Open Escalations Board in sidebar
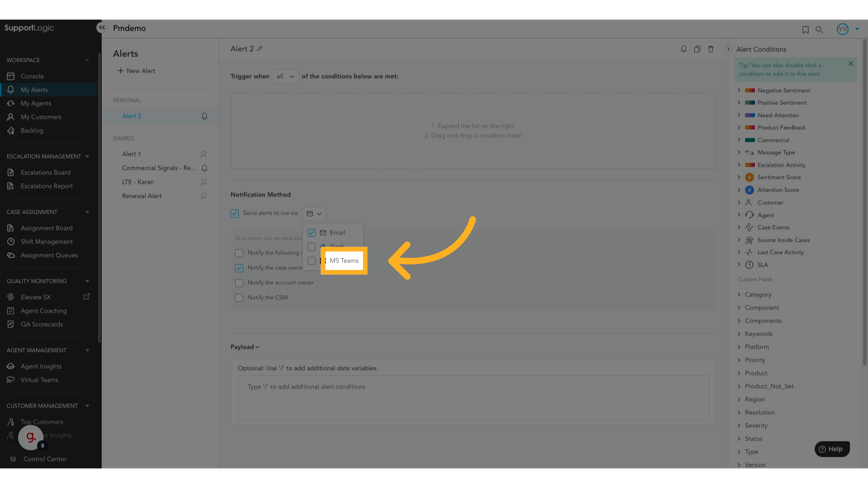Viewport: 868px width, 488px height. click(x=45, y=173)
